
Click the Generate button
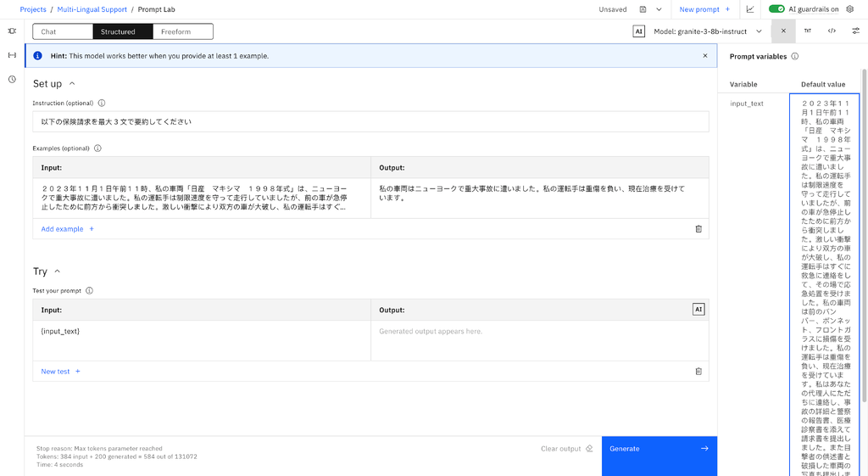659,456
